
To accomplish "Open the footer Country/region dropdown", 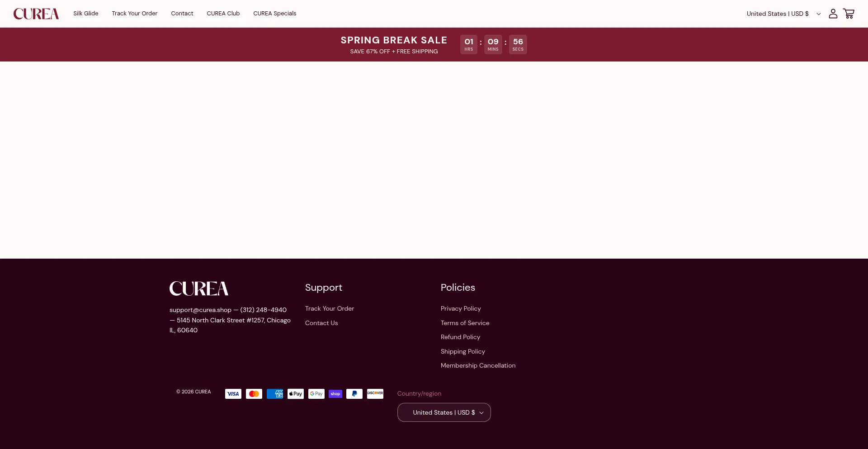I will pos(444,412).
